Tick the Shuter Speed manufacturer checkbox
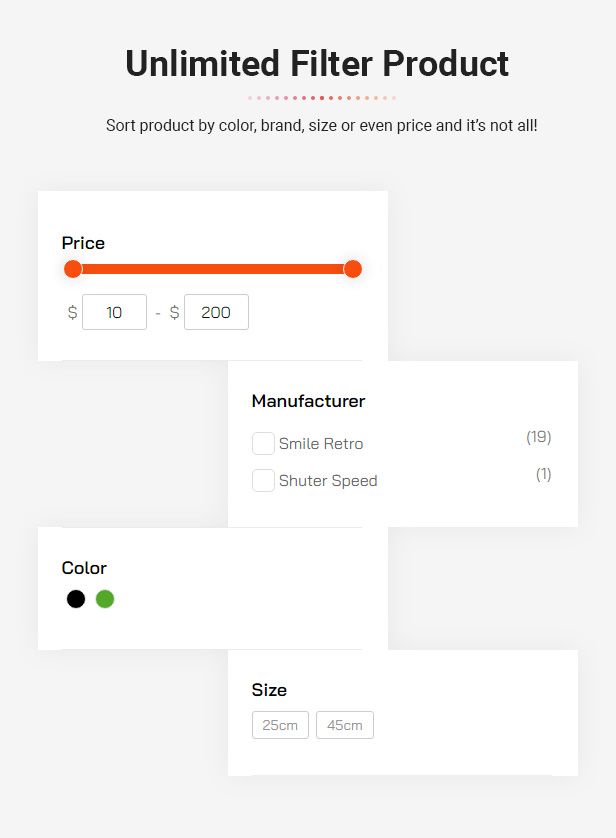 pyautogui.click(x=263, y=481)
